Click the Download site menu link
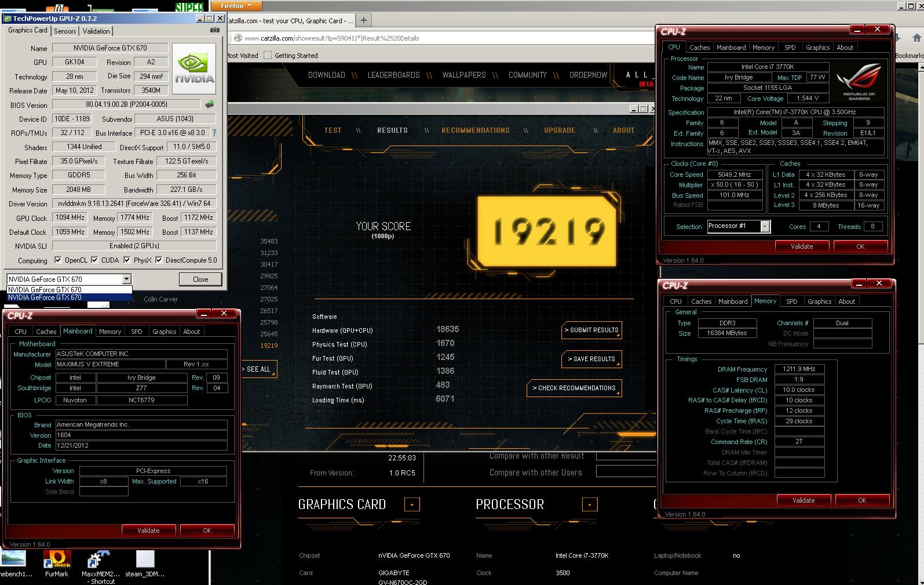Screen dimensions: 924x585 point(326,75)
